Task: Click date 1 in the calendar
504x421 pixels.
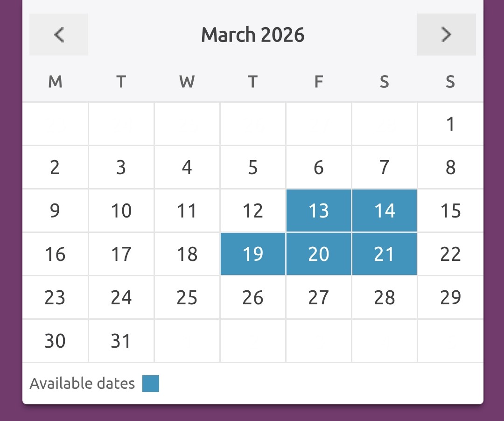Action: tap(450, 124)
